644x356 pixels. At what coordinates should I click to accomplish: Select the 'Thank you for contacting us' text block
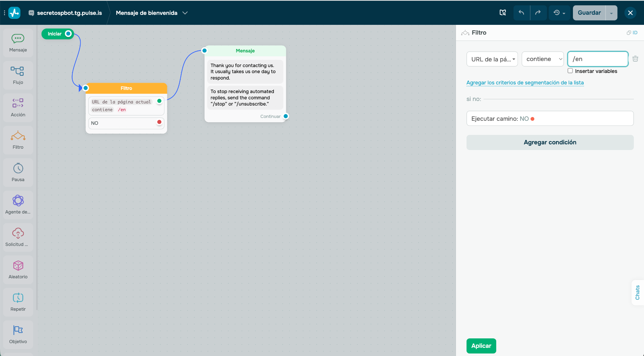[x=245, y=72]
